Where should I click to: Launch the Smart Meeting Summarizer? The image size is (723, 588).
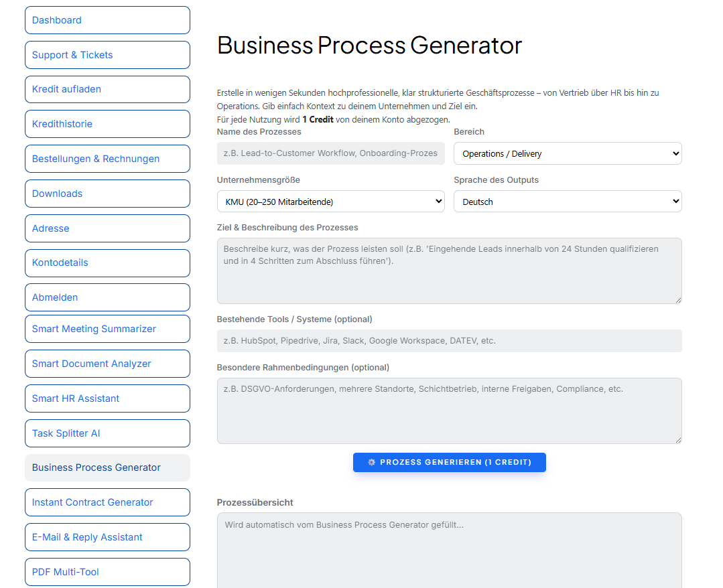[x=107, y=329]
